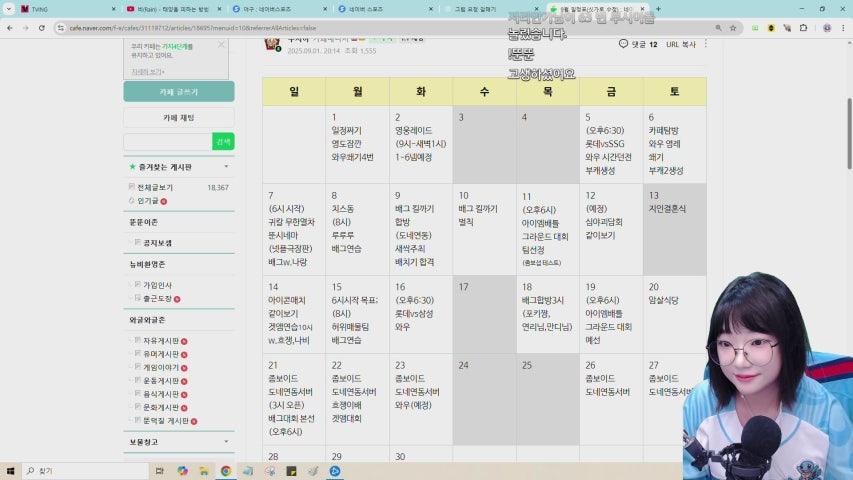The image size is (853, 480).
Task: Open the Chrome three-dot menu
Action: click(843, 28)
